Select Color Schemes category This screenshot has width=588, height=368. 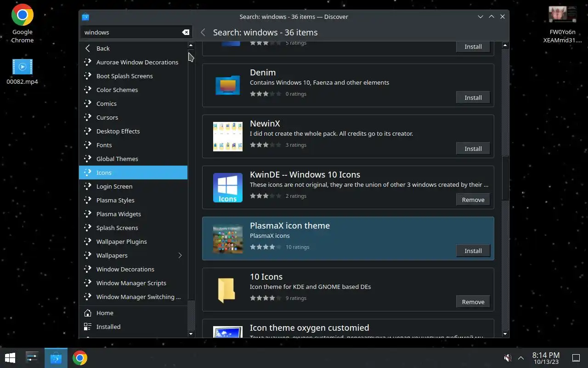[133, 90]
